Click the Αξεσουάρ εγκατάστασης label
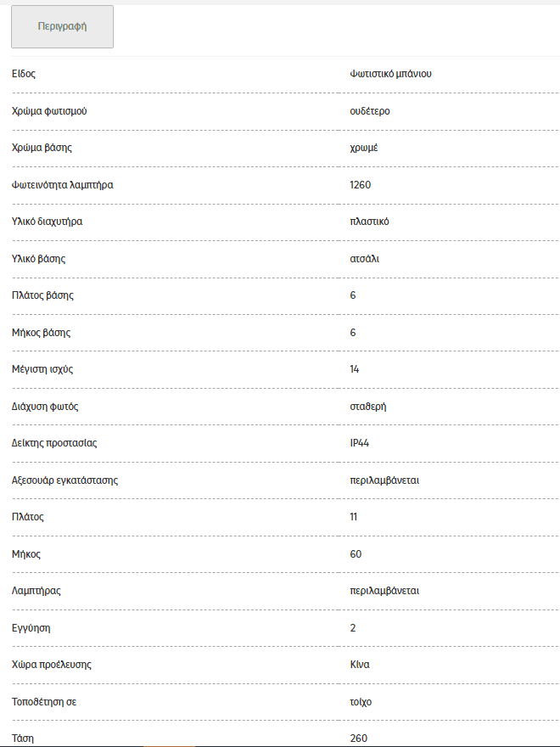 64,480
